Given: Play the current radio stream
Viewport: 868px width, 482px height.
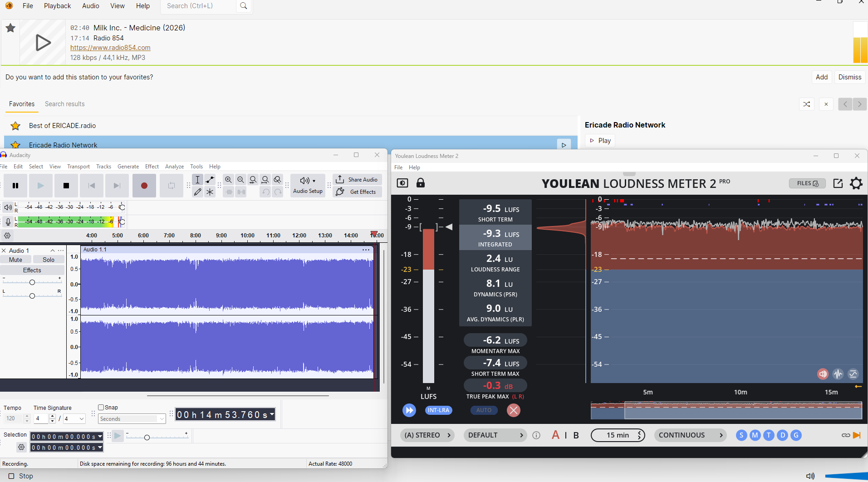Looking at the screenshot, I should pos(43,43).
